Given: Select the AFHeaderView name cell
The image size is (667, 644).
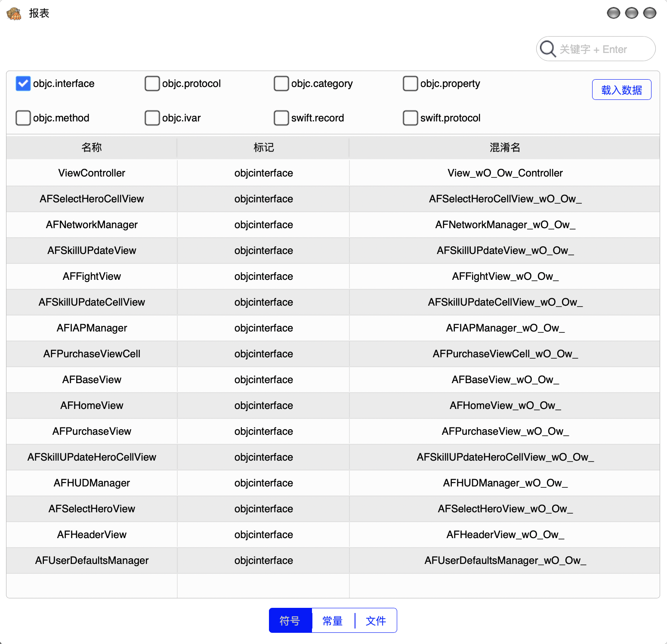Looking at the screenshot, I should tap(92, 535).
